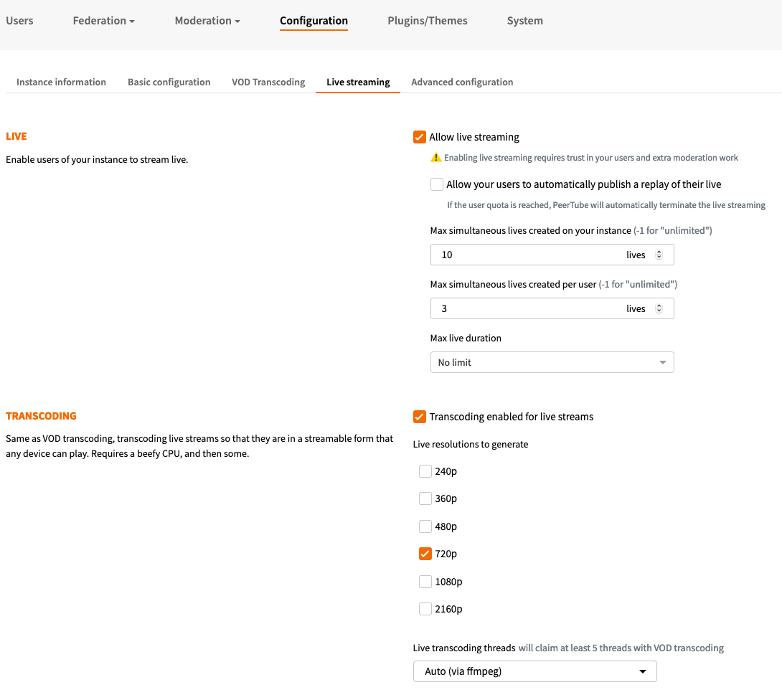Open the Federation menu
782x700 pixels.
point(103,21)
